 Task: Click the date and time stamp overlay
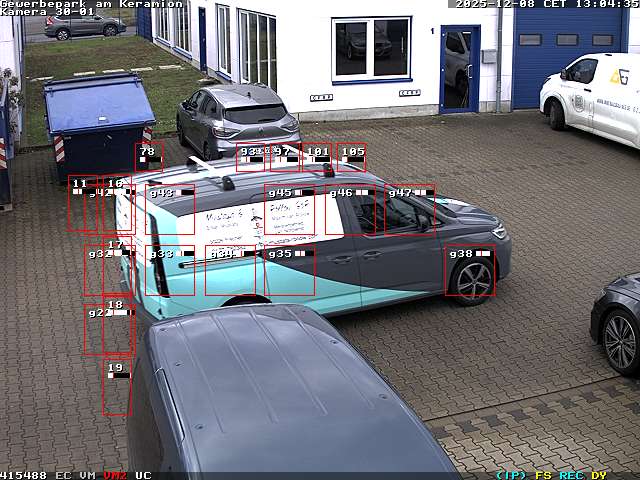coord(546,4)
